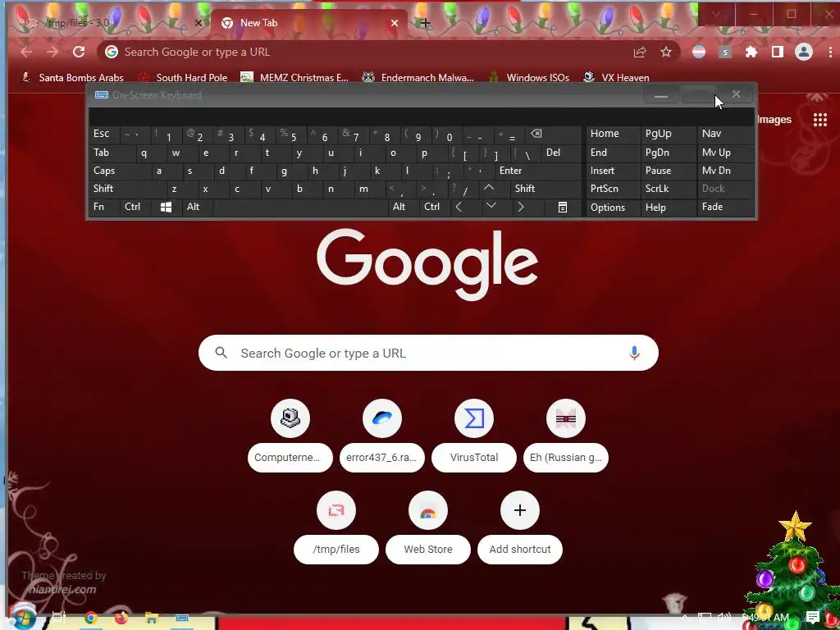Open the Windows ISOs bookmark
Image resolution: width=840 pixels, height=630 pixels.
click(529, 78)
